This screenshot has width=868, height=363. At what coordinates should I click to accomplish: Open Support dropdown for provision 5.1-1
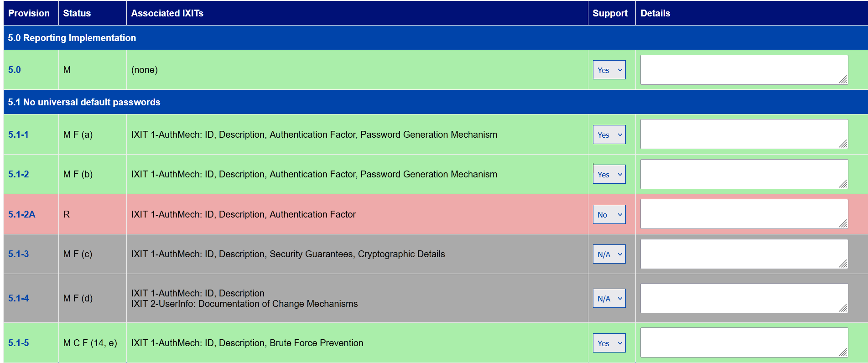pyautogui.click(x=609, y=135)
